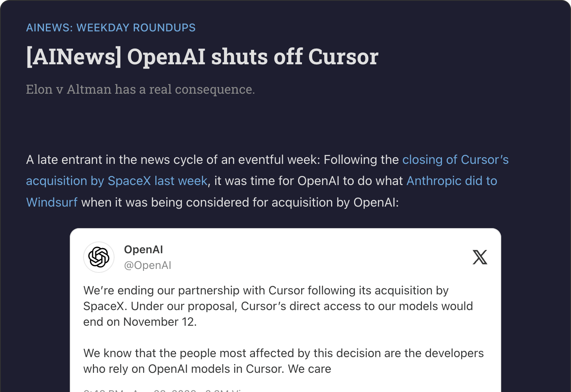The width and height of the screenshot is (571, 392).
Task: Follow 'acquisition by SpaceX last week' link
Action: [x=116, y=181]
